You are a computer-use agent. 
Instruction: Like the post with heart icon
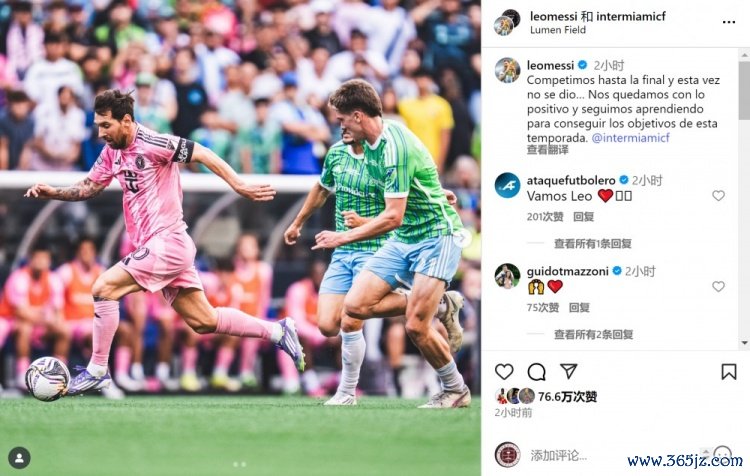[x=504, y=371]
